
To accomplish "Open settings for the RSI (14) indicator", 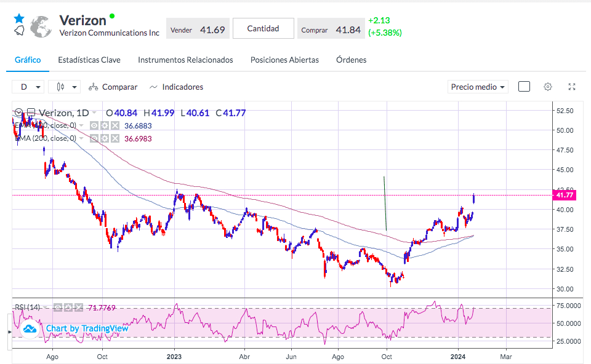I will pos(68,308).
